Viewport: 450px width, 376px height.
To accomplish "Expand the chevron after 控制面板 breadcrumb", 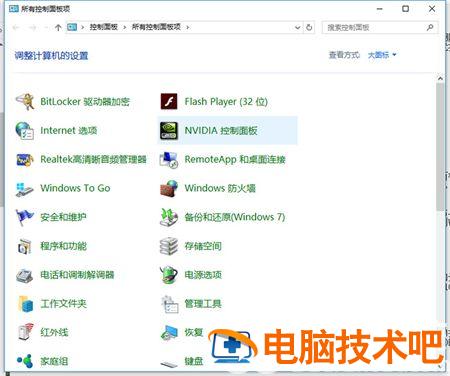I will (x=125, y=27).
